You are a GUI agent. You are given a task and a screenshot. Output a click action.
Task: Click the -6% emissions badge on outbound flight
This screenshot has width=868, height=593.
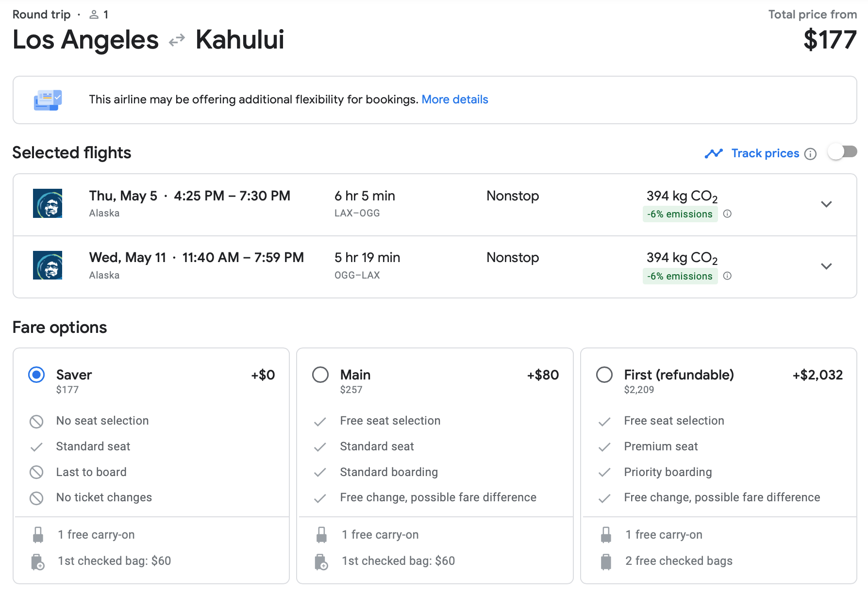pos(680,214)
